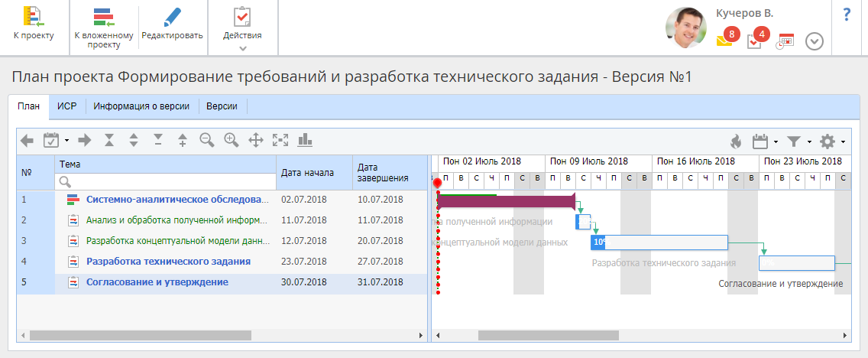868x358 pixels.
Task: Select the 'Версии' tab
Action: [222, 106]
